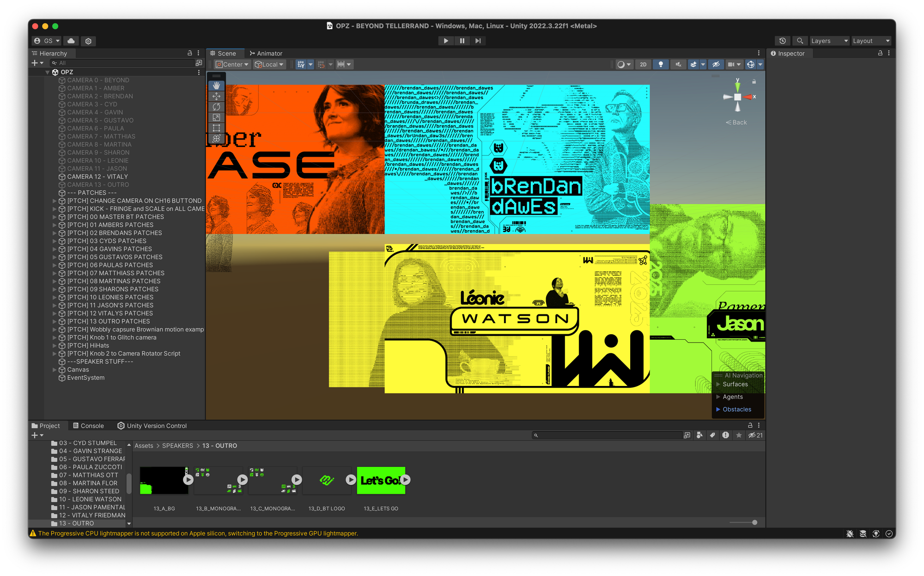924x576 pixels.
Task: Select the Rotate tool in scene
Action: click(216, 107)
